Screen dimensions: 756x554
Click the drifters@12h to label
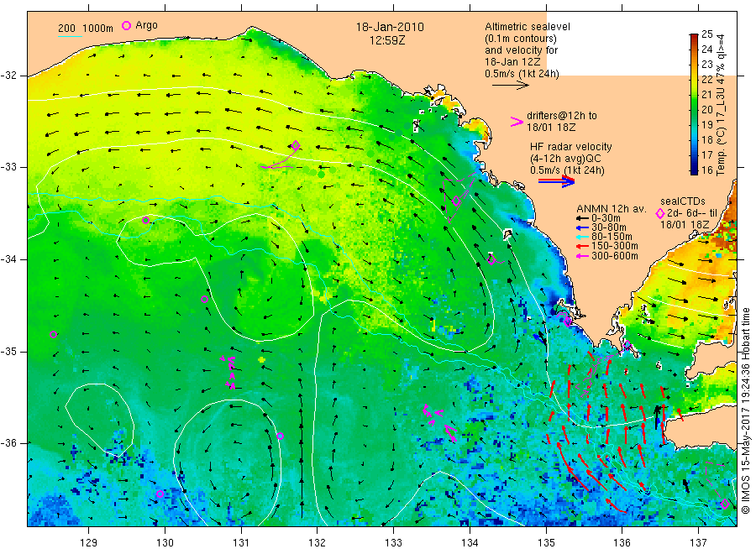[562, 116]
